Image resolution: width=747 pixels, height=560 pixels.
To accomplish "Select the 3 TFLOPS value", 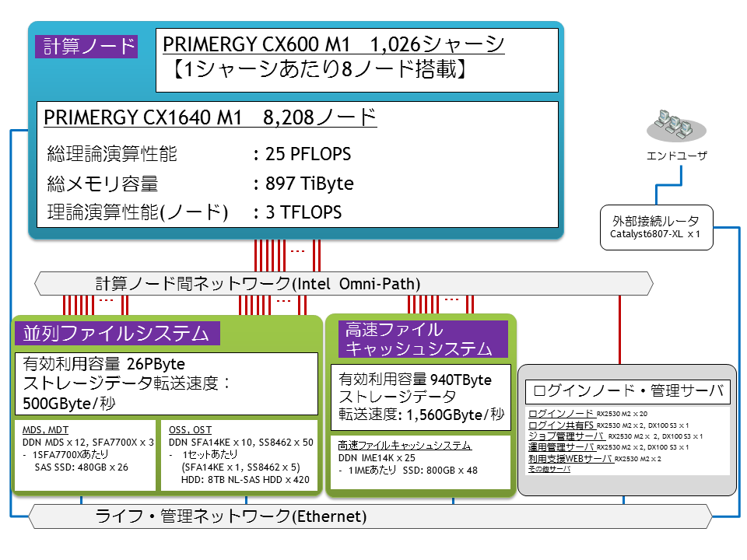I will (303, 212).
